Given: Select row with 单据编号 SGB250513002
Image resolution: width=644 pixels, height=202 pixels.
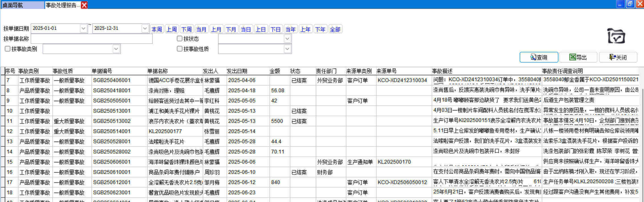Looking at the screenshot, I should [112, 121].
